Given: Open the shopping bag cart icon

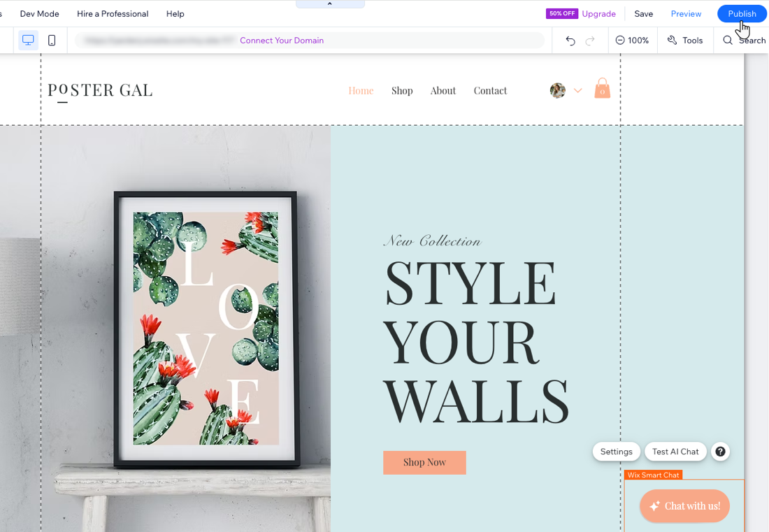Looking at the screenshot, I should tap(602, 88).
